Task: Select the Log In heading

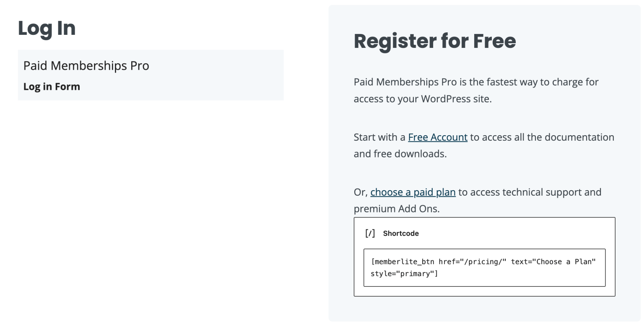Action: click(x=47, y=28)
